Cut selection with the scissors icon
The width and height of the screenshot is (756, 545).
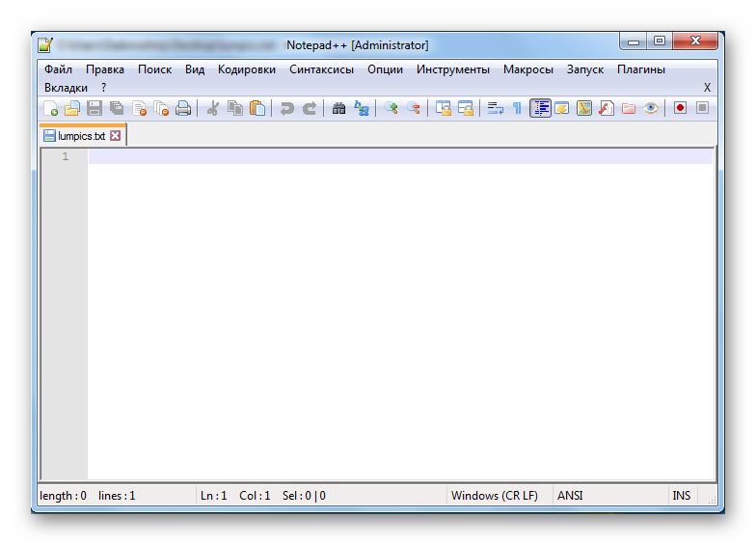[212, 108]
